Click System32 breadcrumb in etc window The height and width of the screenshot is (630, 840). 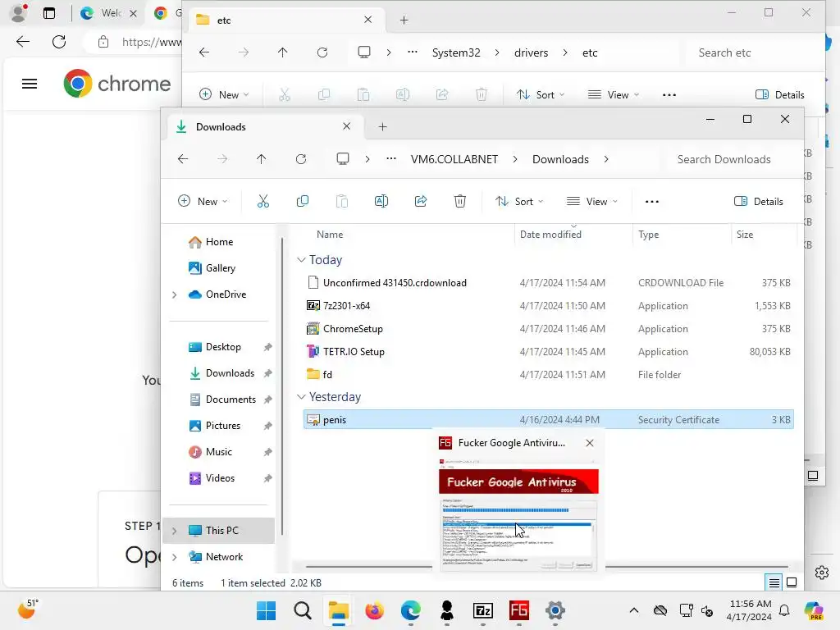click(456, 52)
